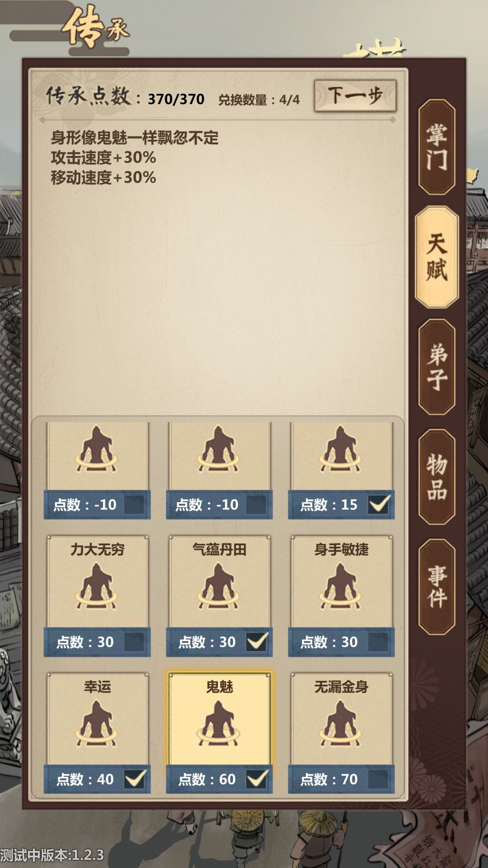
Task: Switch to the 弟子 tab
Action: (436, 367)
